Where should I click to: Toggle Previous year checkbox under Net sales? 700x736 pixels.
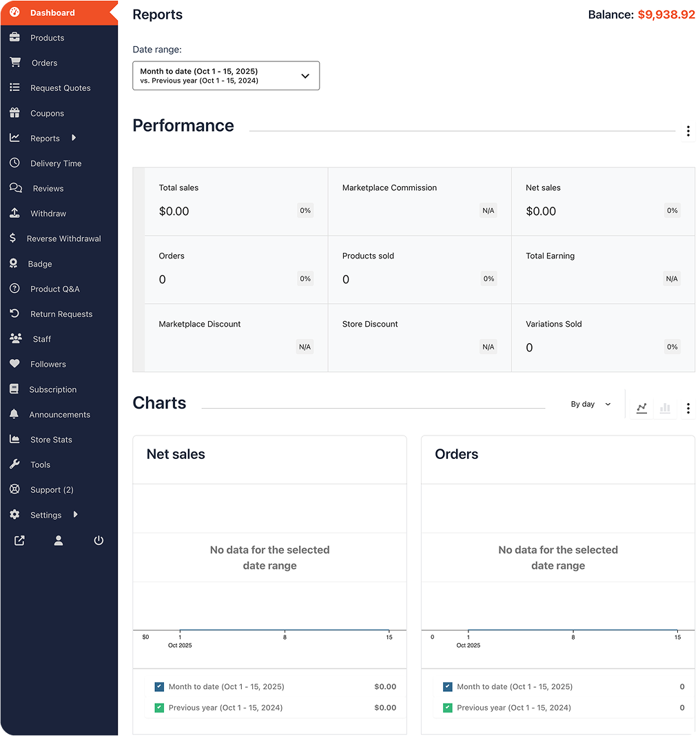[x=160, y=708]
